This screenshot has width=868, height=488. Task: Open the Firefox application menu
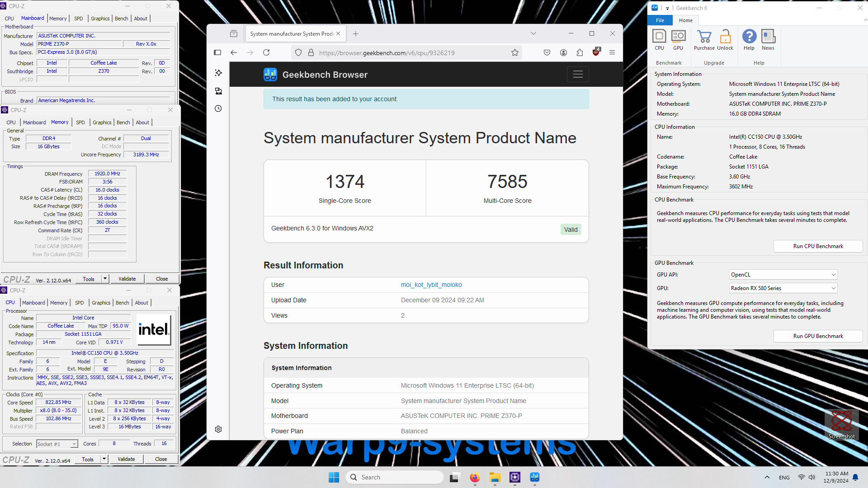(x=612, y=52)
